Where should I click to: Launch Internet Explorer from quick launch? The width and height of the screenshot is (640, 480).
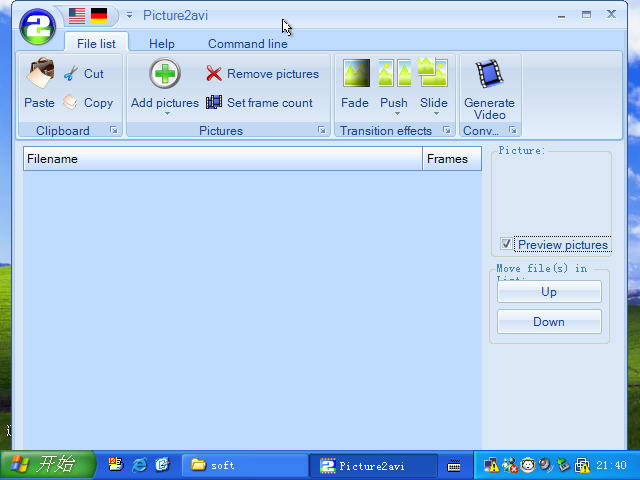point(140,464)
